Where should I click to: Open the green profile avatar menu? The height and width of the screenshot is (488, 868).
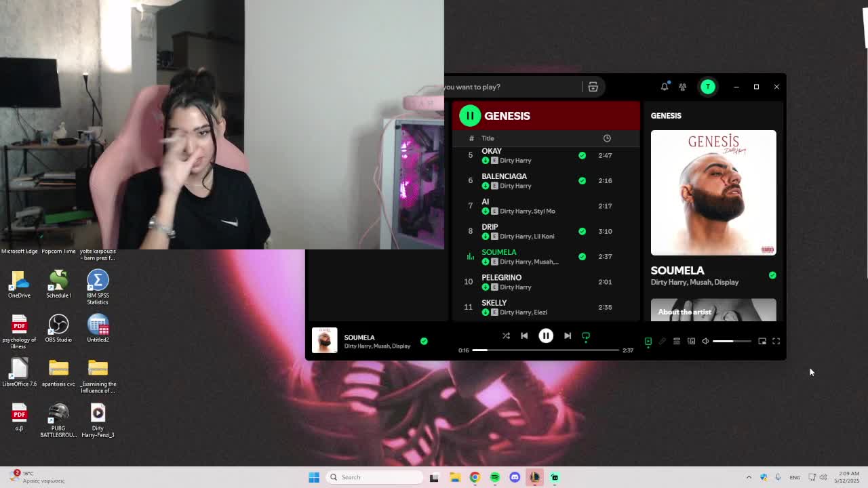[x=707, y=87]
